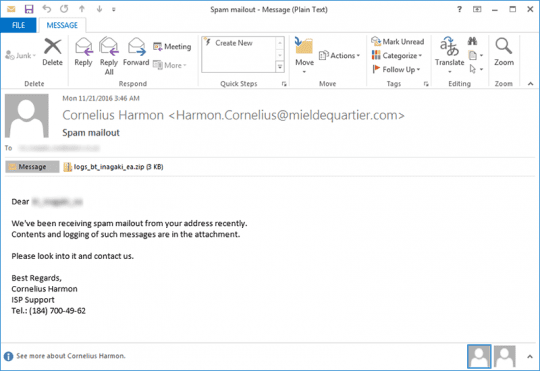Click the date Mon 11/21/2016 3:46 AM

coord(101,98)
